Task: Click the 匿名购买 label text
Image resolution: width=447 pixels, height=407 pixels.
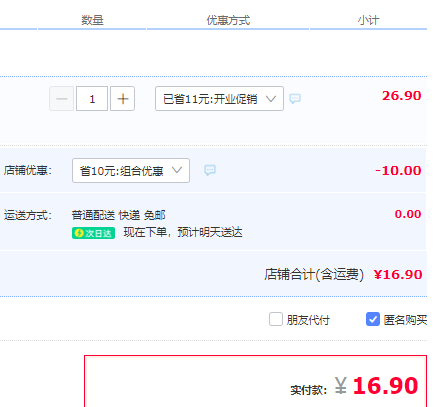Action: [x=405, y=320]
